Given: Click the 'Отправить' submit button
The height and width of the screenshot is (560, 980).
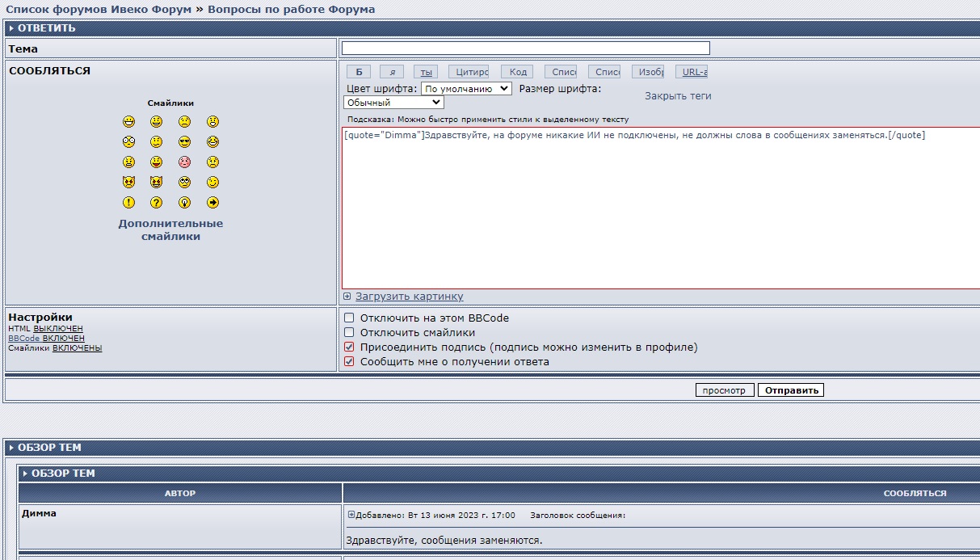Looking at the screenshot, I should point(791,390).
